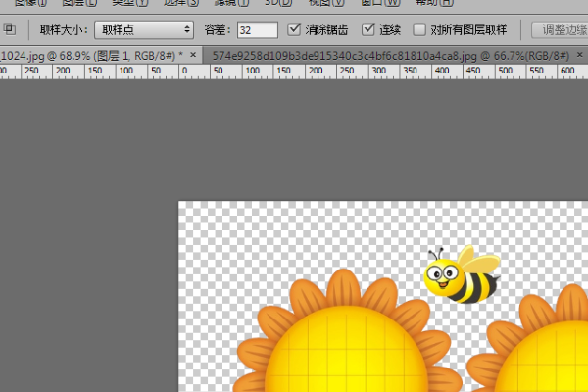The height and width of the screenshot is (392, 588).
Task: Switch to the 1024.jpg document tab
Action: coord(88,54)
